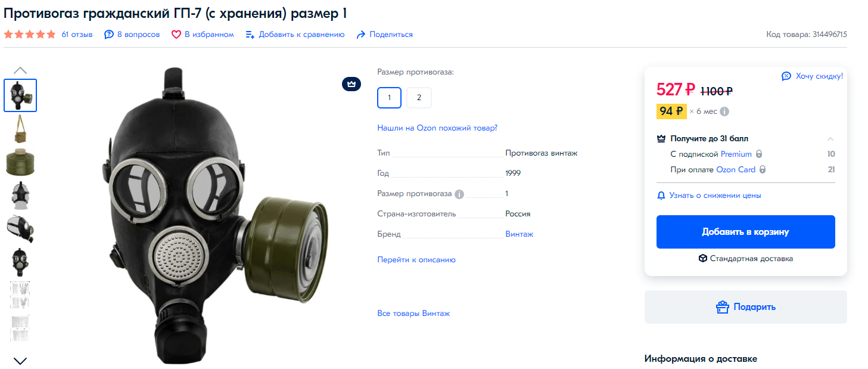This screenshot has height=369, width=868.
Task: Follow the Перейти к описанию link
Action: click(416, 260)
